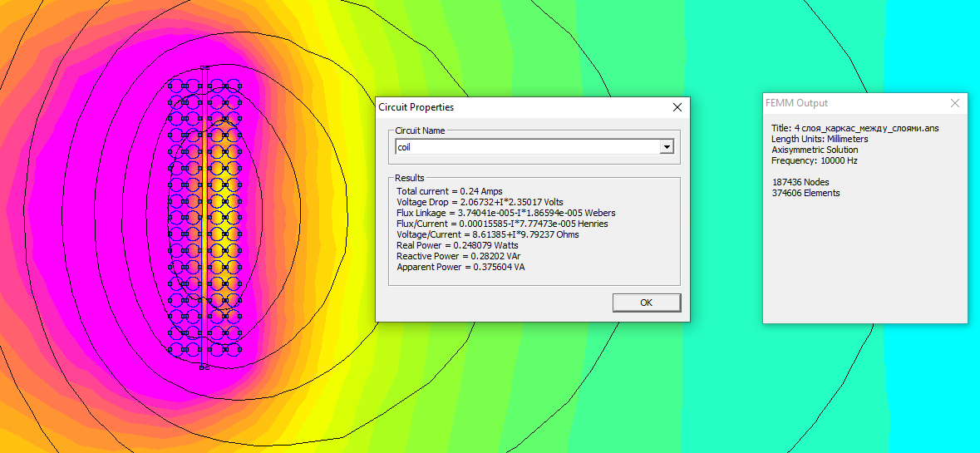Select 'Total current = 0.24 Amps' line

tap(450, 190)
